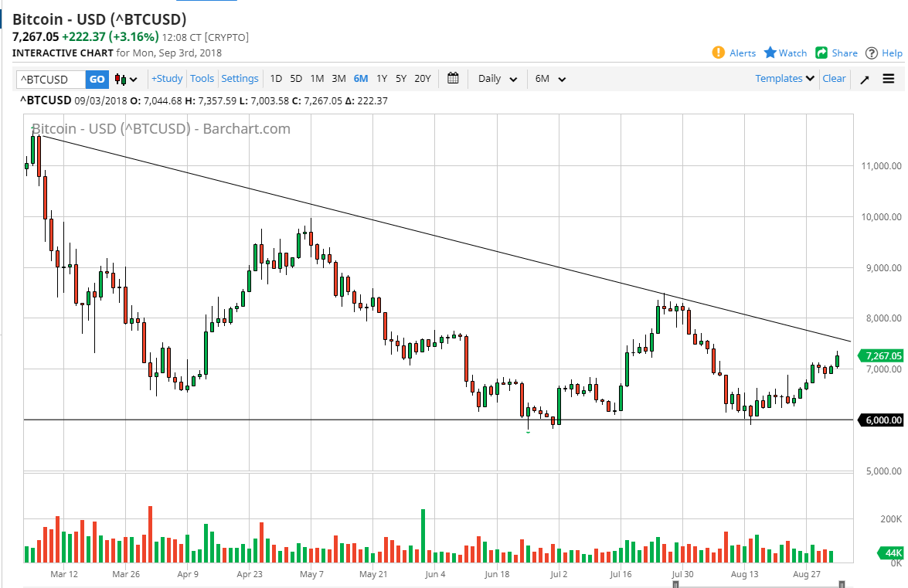Add an indicator via +Study

[x=167, y=78]
